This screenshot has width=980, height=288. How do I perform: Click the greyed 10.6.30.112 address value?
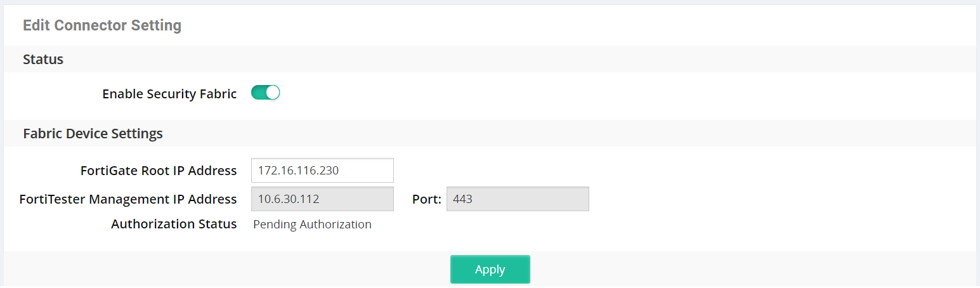click(289, 199)
